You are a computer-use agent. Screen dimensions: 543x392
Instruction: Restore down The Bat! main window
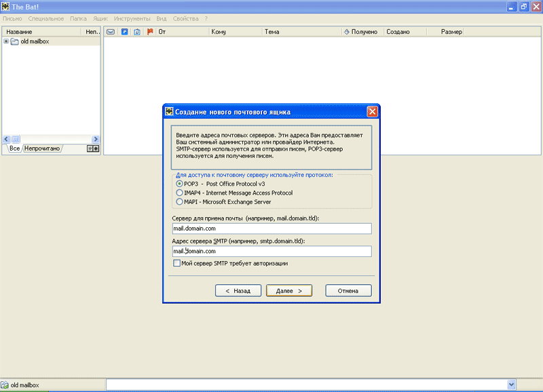point(524,7)
